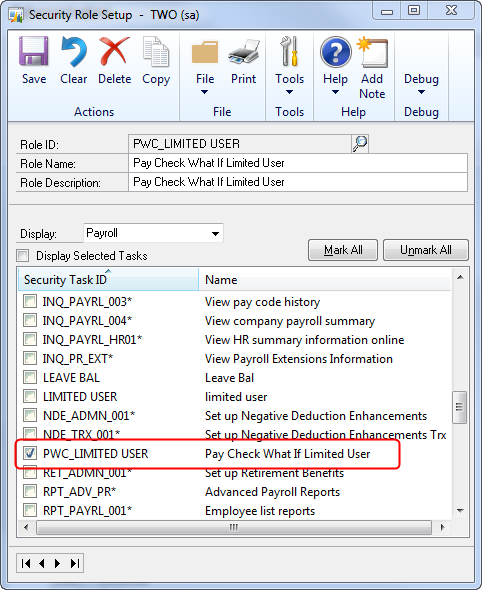Click the Unmark All button
Viewport: 482px width, 590px height.
pyautogui.click(x=426, y=250)
